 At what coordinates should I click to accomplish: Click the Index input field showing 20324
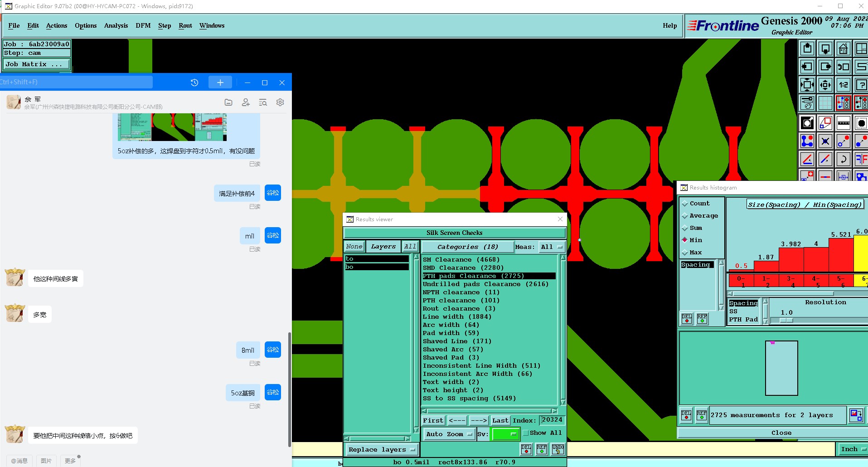coord(553,420)
